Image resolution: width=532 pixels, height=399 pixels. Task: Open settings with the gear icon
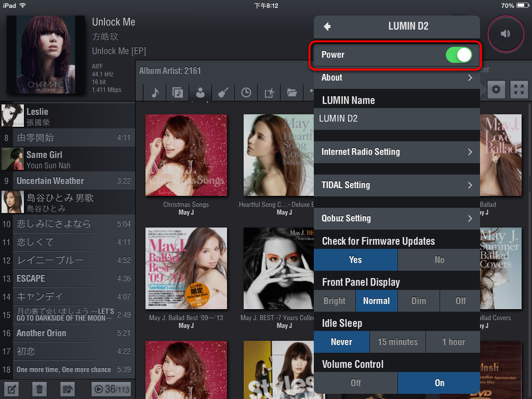pos(496,90)
